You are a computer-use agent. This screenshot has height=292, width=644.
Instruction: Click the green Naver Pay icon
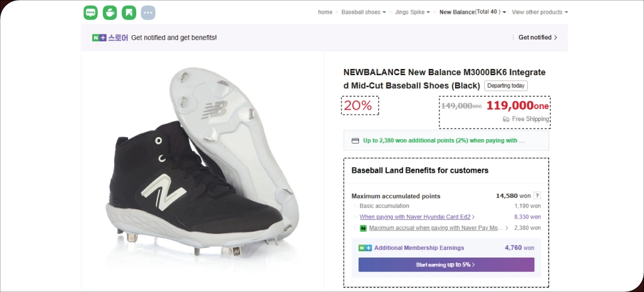[x=363, y=228]
